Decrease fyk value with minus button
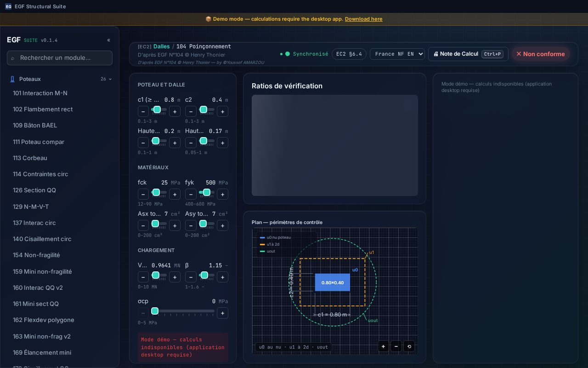Image resolution: width=588 pixels, height=368 pixels. point(191,194)
